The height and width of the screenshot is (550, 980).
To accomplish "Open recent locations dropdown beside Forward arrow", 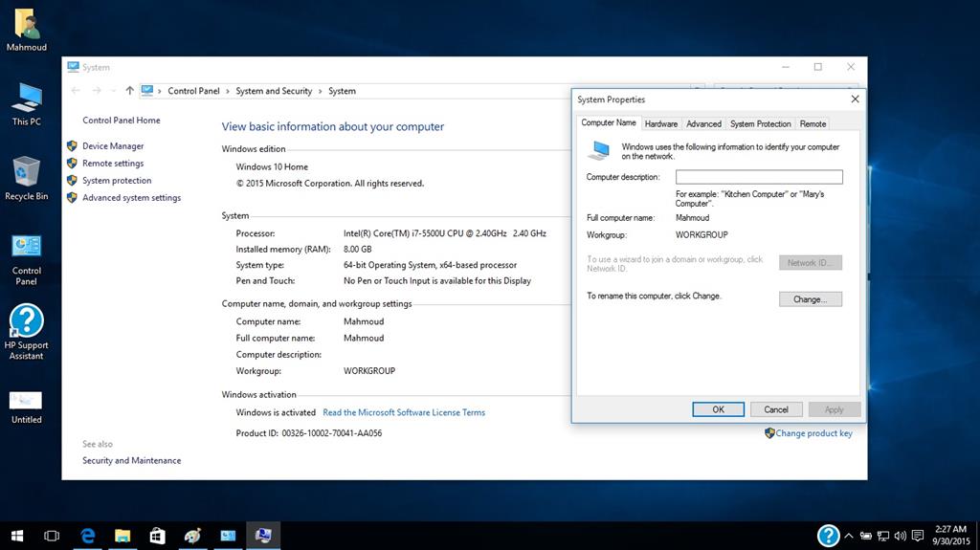I will click(x=113, y=91).
